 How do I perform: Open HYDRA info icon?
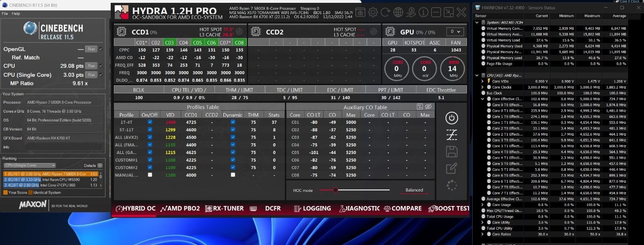tap(423, 12)
